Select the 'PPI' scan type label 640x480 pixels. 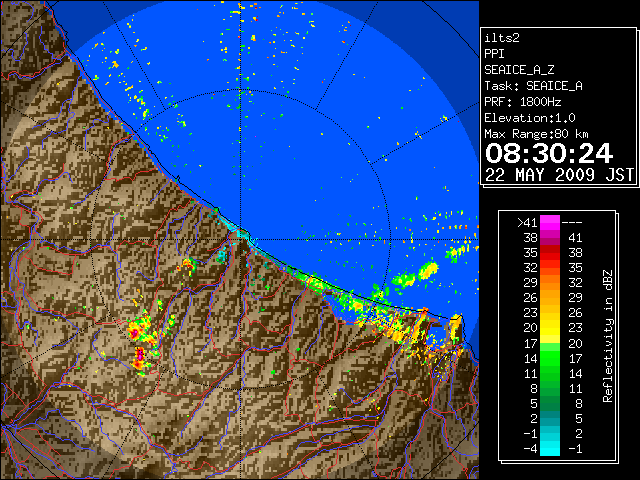(x=494, y=54)
